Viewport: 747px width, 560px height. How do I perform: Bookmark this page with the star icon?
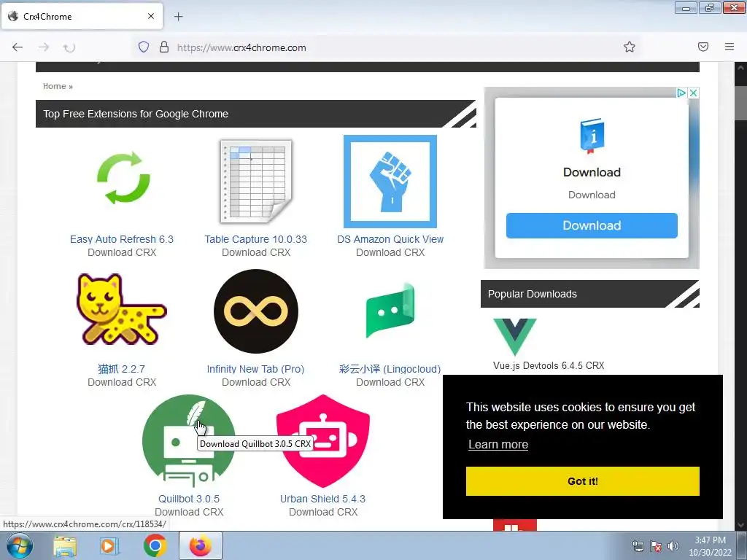[x=630, y=47]
